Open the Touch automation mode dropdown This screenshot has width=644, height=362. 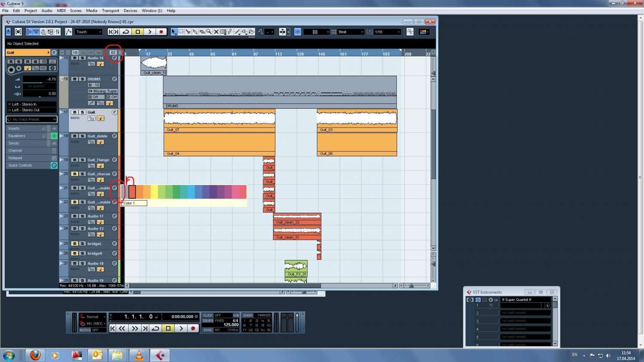coord(88,32)
